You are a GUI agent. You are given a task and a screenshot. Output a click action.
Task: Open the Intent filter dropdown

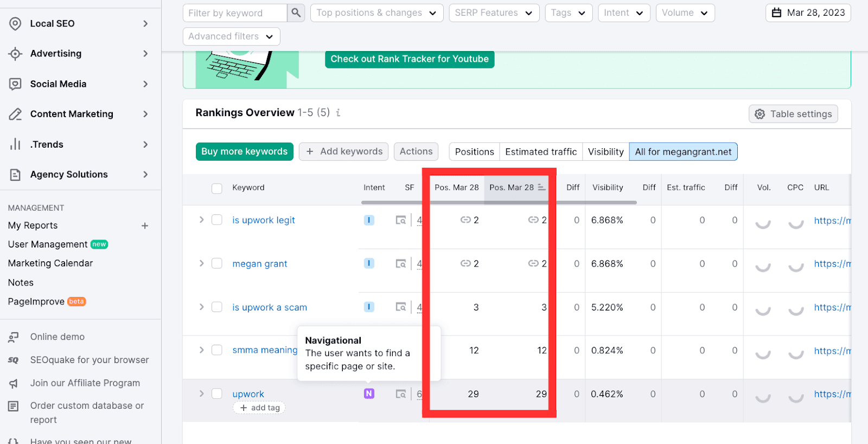click(x=624, y=12)
